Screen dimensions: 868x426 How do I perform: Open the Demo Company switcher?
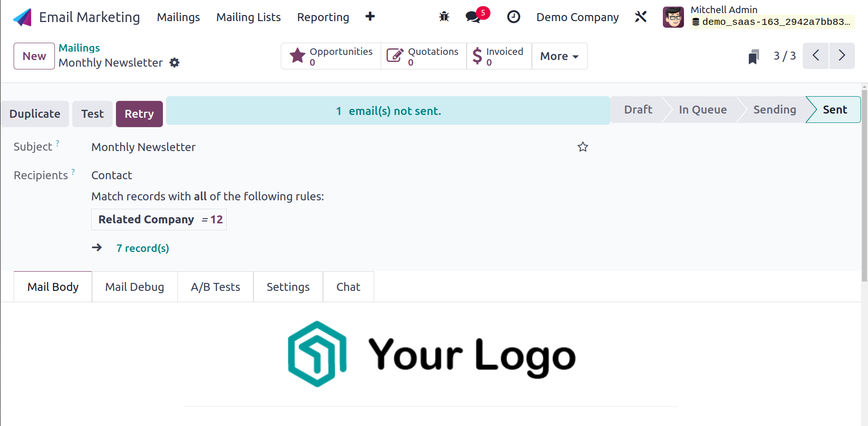click(x=577, y=17)
